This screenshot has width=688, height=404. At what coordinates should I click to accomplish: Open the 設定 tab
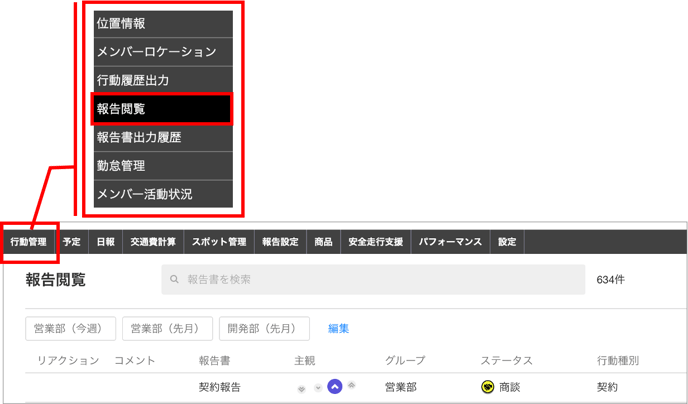point(507,242)
